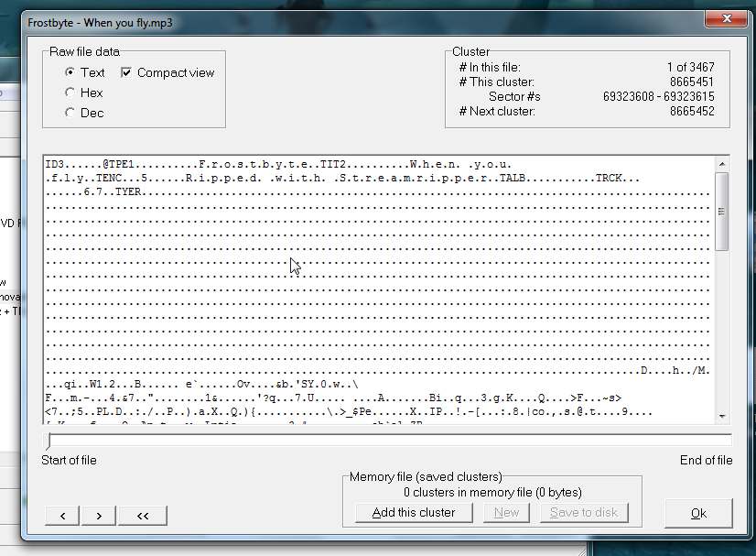Close the Frostbyte mp3 dialog window
Image resolution: width=756 pixels, height=556 pixels.
[x=726, y=19]
